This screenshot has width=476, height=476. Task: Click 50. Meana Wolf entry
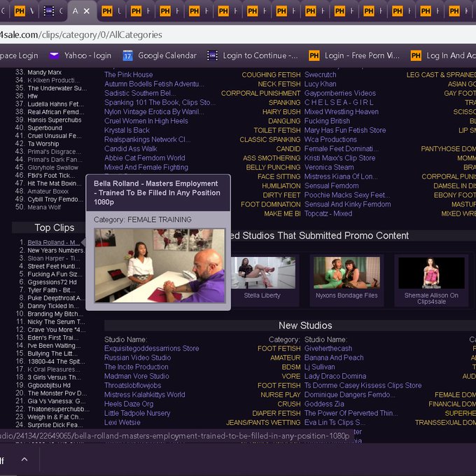[x=44, y=207]
